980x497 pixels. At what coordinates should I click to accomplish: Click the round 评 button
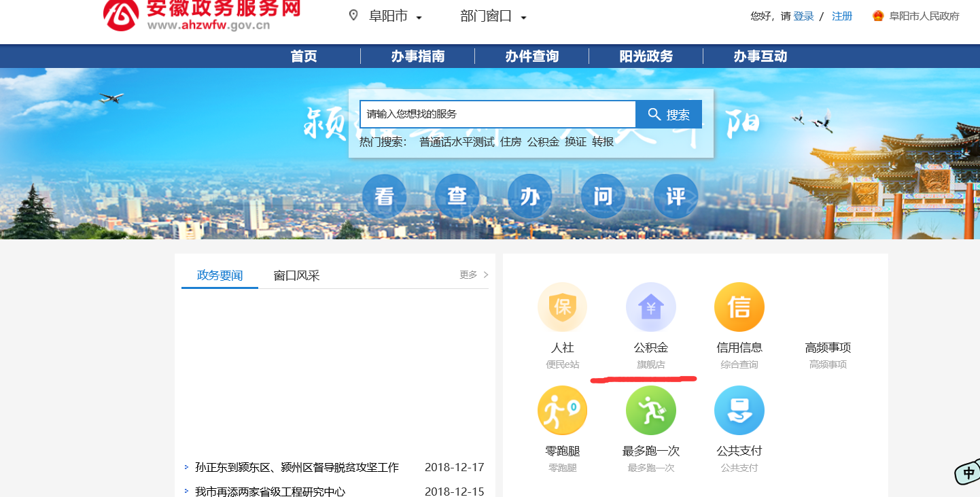coord(676,196)
